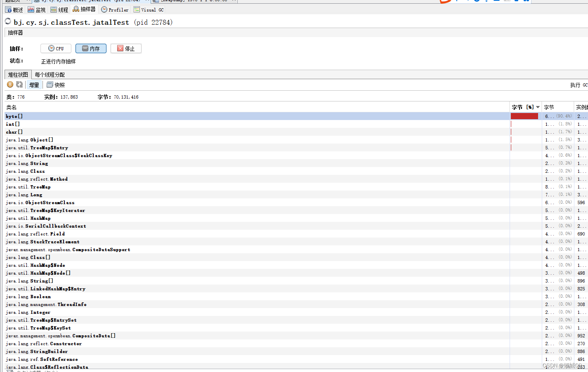This screenshot has height=372, width=588.
Task: Switch to the Visual GC tab
Action: 149,9
